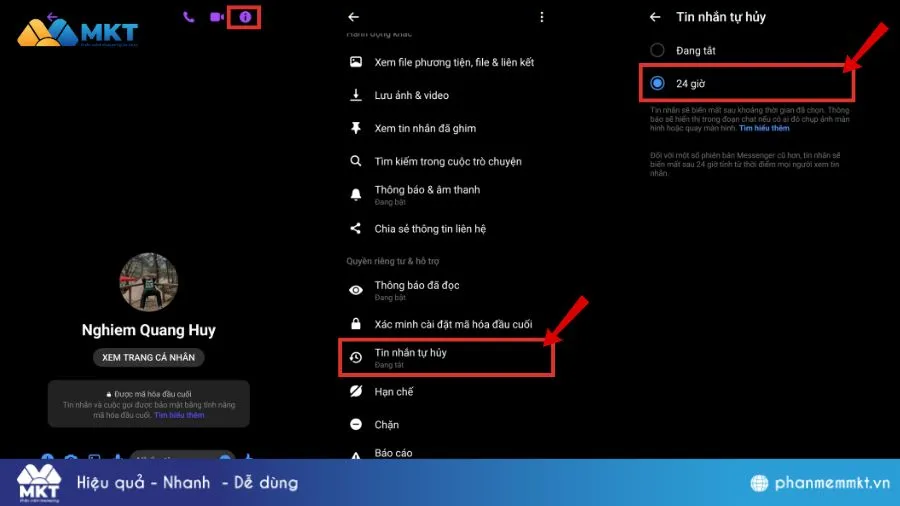This screenshot has width=900, height=506.
Task: Click the bell icon for notifications
Action: click(356, 194)
